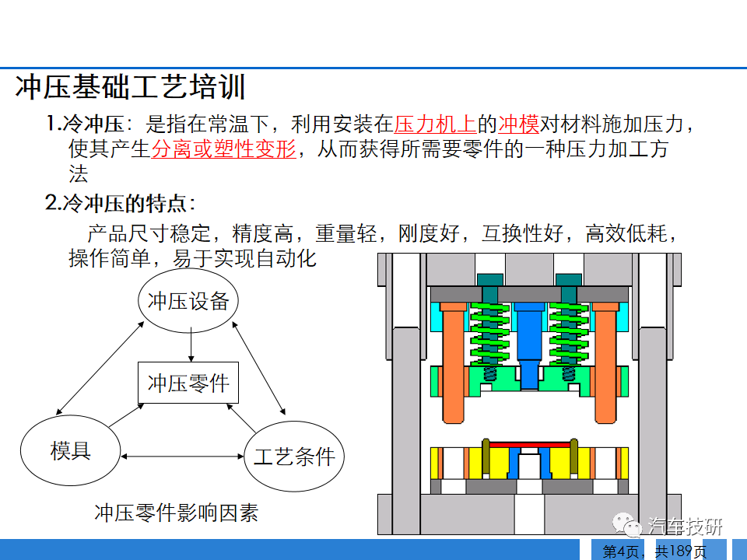The image size is (747, 560).
Task: Select the 冲压设备 ellipse in the diagram
Action: click(x=188, y=300)
